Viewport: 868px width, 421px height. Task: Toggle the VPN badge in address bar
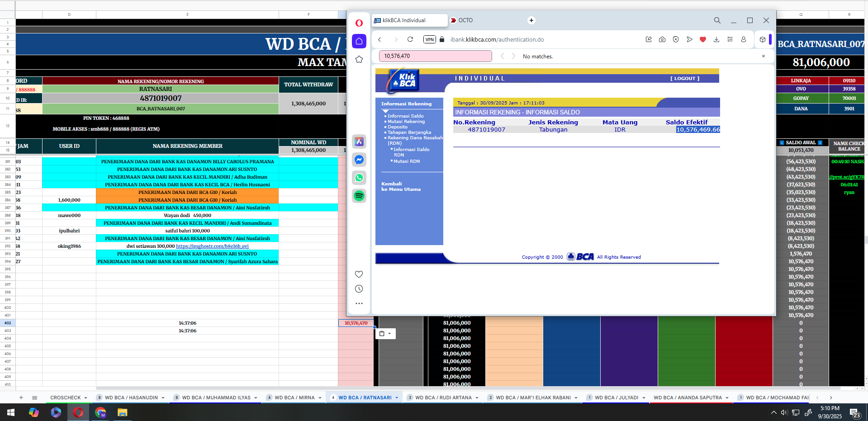pyautogui.click(x=430, y=39)
